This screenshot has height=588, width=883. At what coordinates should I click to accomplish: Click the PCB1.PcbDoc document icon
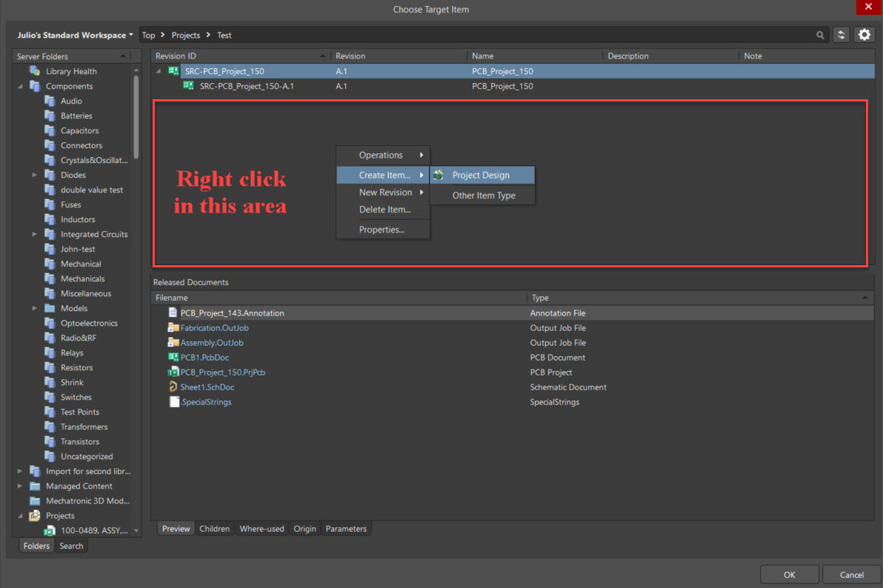173,358
